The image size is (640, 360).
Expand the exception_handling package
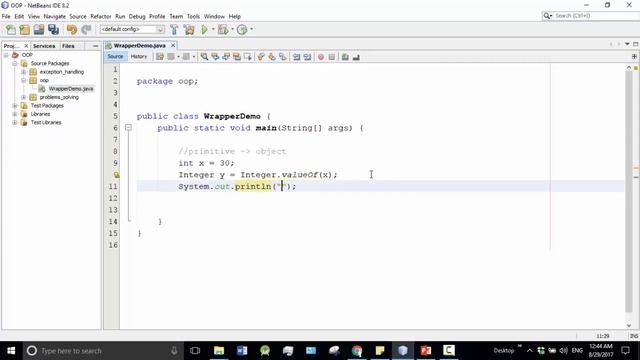(x=24, y=72)
